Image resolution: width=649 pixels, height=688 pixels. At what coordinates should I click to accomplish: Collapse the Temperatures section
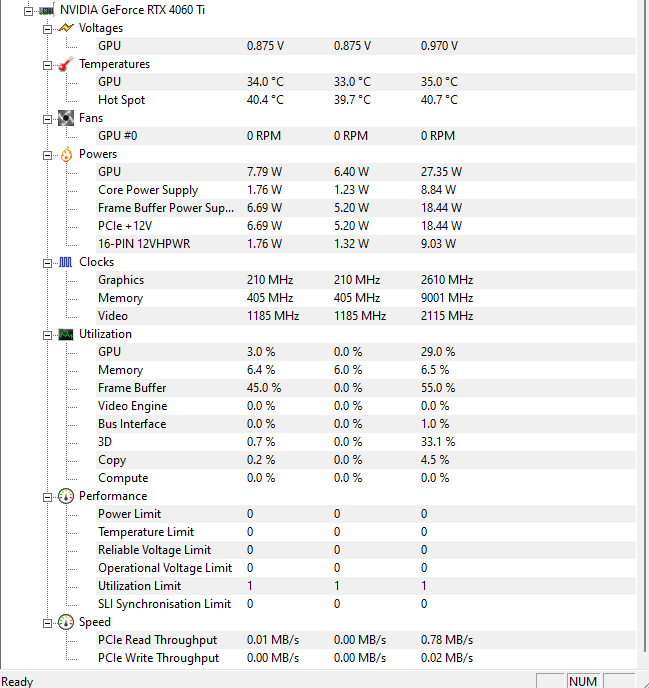click(x=47, y=64)
